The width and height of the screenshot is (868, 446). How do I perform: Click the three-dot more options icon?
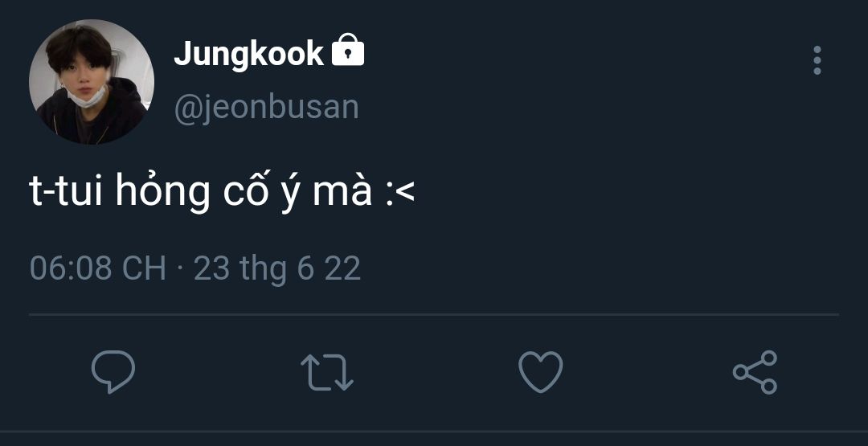(817, 60)
